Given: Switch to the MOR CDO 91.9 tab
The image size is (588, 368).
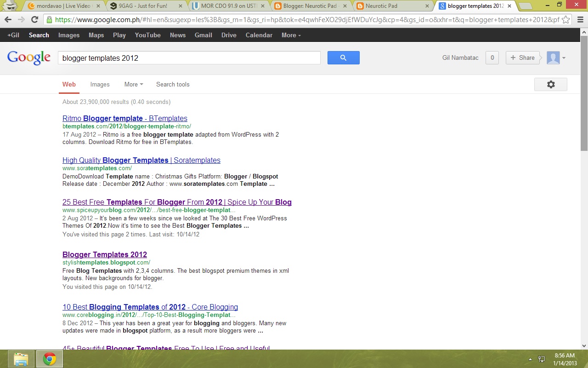Looking at the screenshot, I should tap(226, 6).
